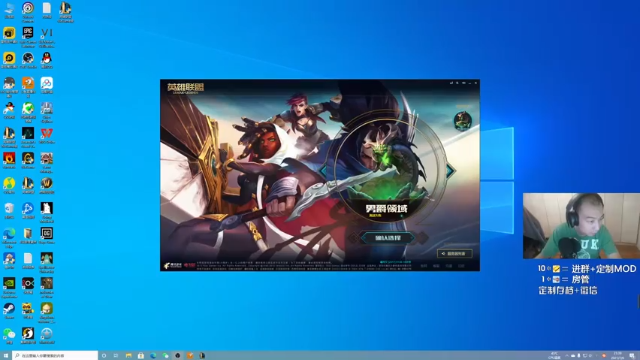Open the Windows Start menu
This screenshot has height=360, width=640.
pyautogui.click(x=6, y=356)
